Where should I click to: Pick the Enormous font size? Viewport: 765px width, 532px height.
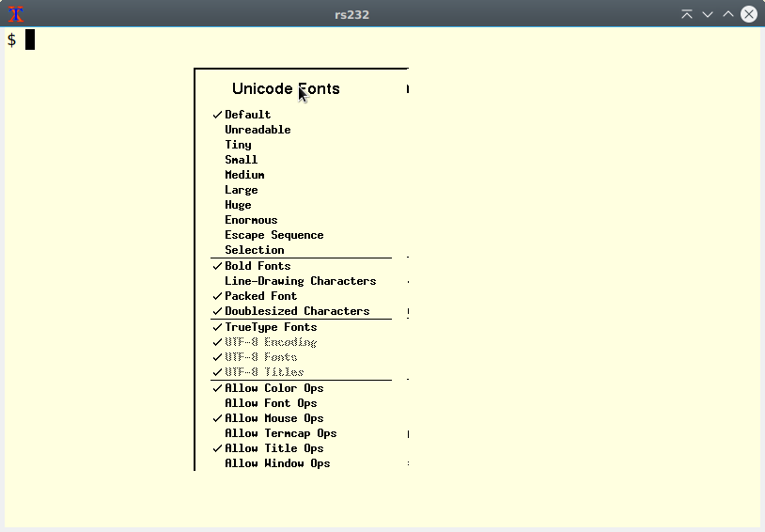(x=251, y=220)
